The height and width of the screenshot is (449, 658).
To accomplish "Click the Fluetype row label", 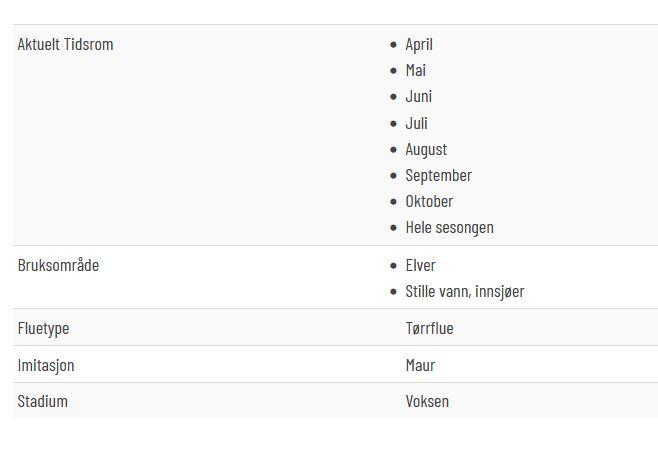I will click(43, 329).
